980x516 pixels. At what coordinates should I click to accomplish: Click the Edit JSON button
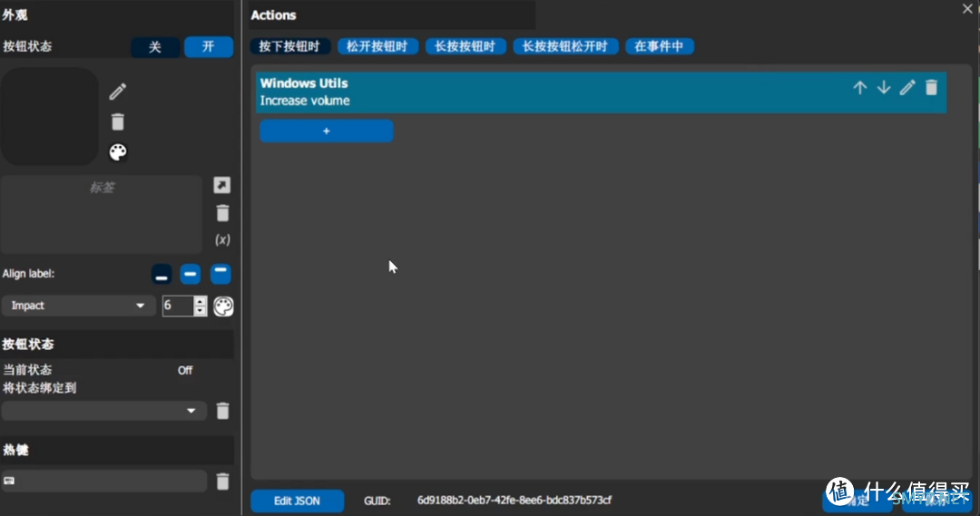pyautogui.click(x=297, y=501)
